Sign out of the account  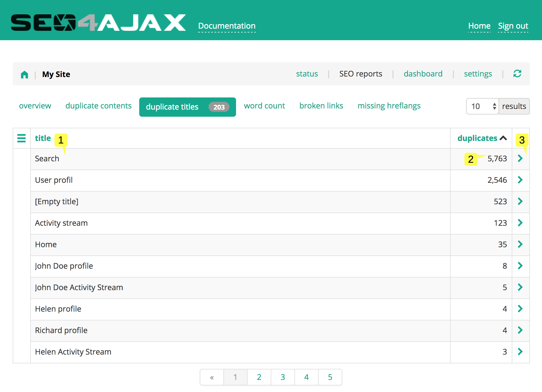(513, 26)
